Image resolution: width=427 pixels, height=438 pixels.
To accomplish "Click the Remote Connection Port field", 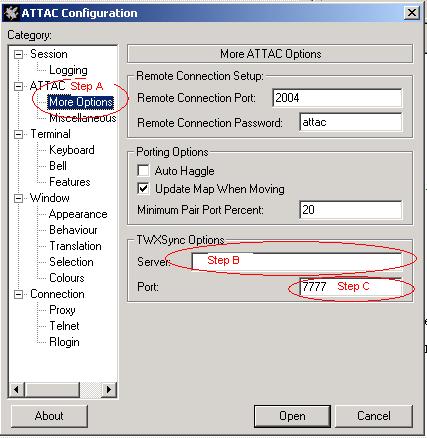I will [x=337, y=98].
